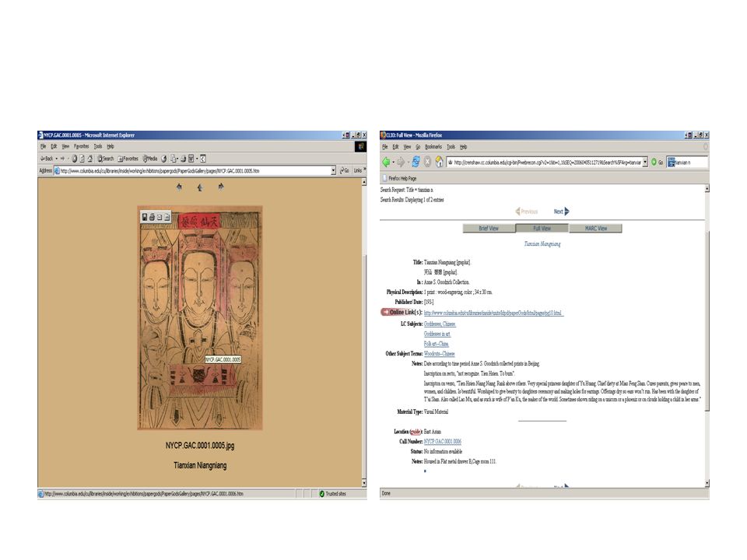Switch to the Brief View tab
Viewport: 747px width, 560px height.
[489, 228]
